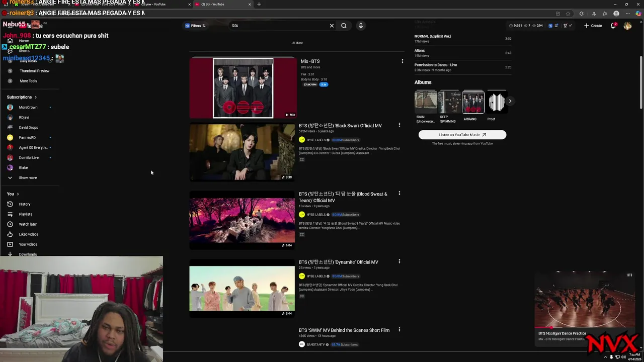Play the Aliens song row

point(463,53)
